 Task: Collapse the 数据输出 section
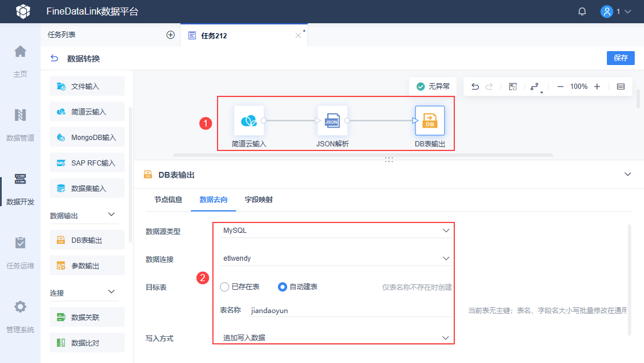pyautogui.click(x=111, y=214)
